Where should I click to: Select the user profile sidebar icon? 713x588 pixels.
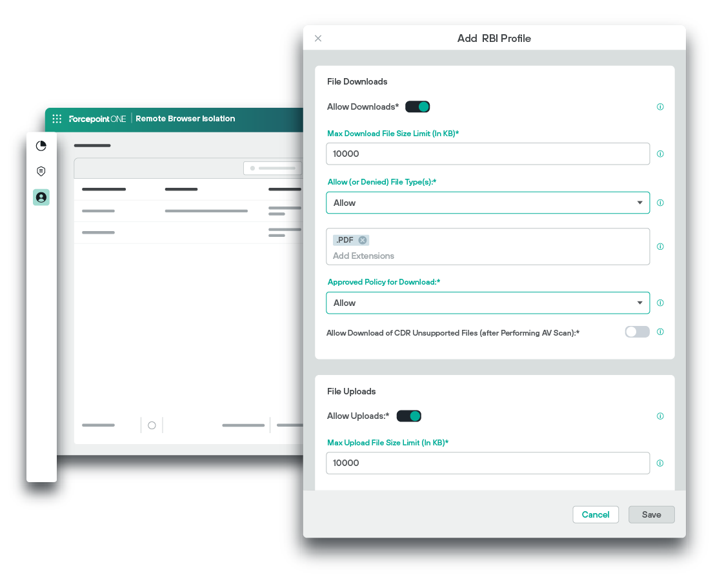(x=41, y=198)
